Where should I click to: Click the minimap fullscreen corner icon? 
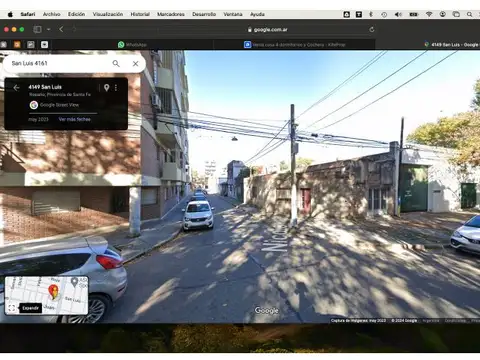(x=12, y=308)
